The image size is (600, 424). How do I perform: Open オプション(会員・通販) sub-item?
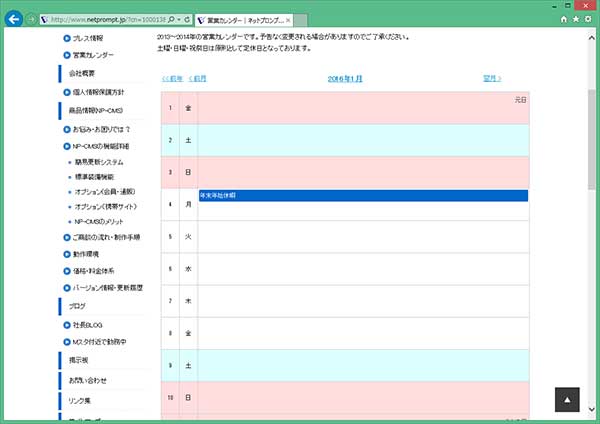pos(105,192)
